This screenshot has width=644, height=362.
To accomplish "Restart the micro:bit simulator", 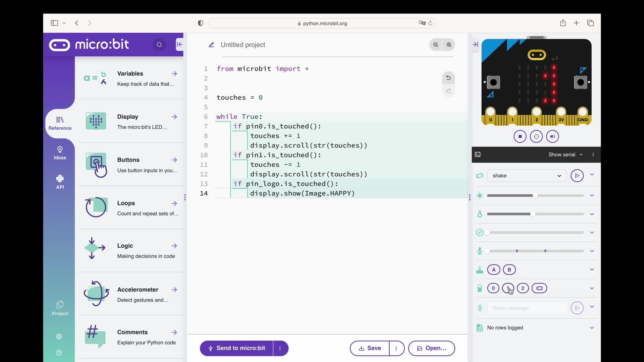I will (x=536, y=136).
